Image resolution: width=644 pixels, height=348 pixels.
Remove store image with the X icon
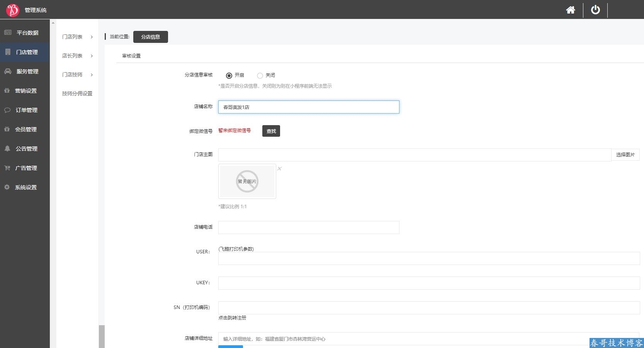279,169
